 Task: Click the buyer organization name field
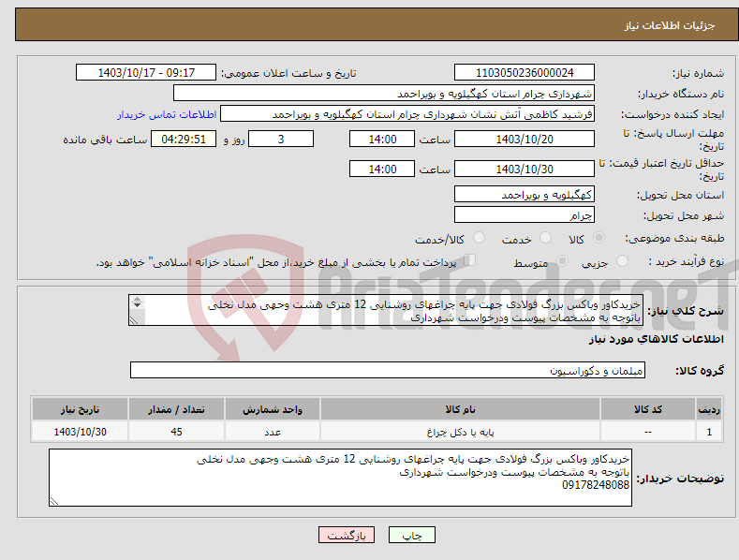tap(384, 94)
